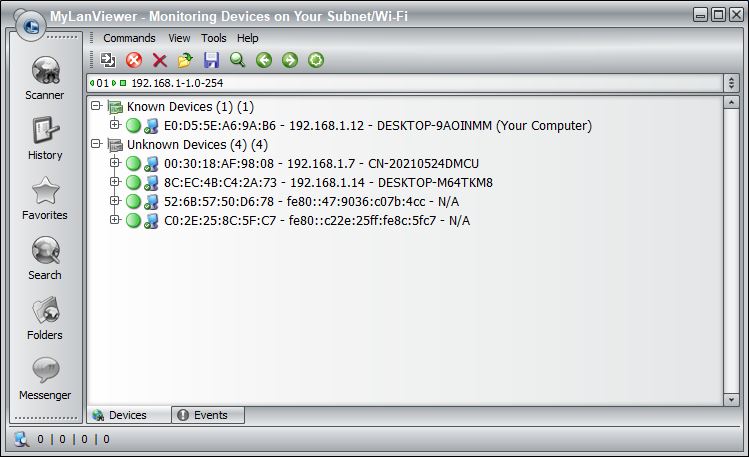This screenshot has height=457, width=749.
Task: Select the fe80::47:9036:c07b:4cc device row
Action: (311, 202)
